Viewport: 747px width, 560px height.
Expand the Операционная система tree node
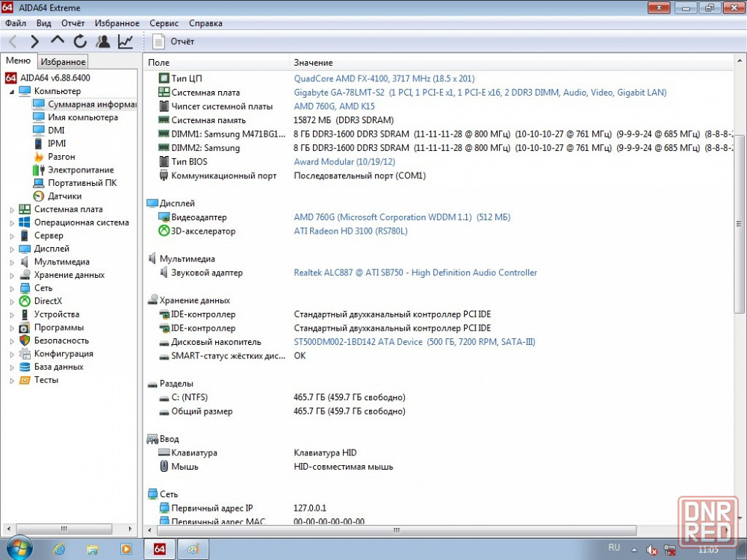(12, 223)
